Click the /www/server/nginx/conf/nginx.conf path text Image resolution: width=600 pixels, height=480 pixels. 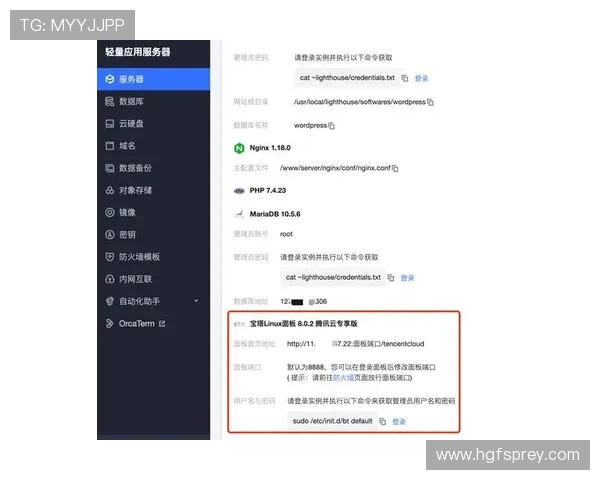click(x=335, y=168)
